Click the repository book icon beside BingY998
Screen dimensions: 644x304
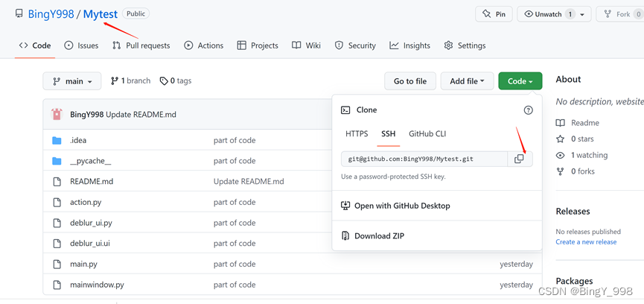pyautogui.click(x=19, y=14)
